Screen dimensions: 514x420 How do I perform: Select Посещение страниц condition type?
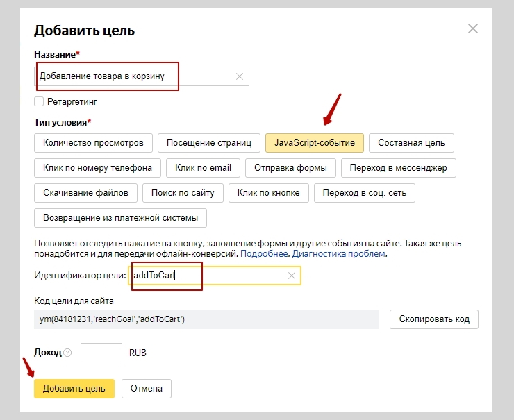209,143
